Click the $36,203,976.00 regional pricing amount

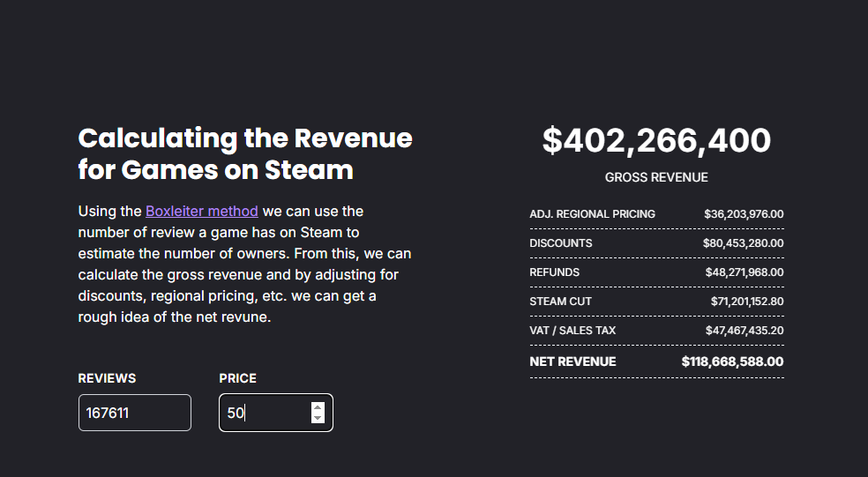pyautogui.click(x=744, y=213)
